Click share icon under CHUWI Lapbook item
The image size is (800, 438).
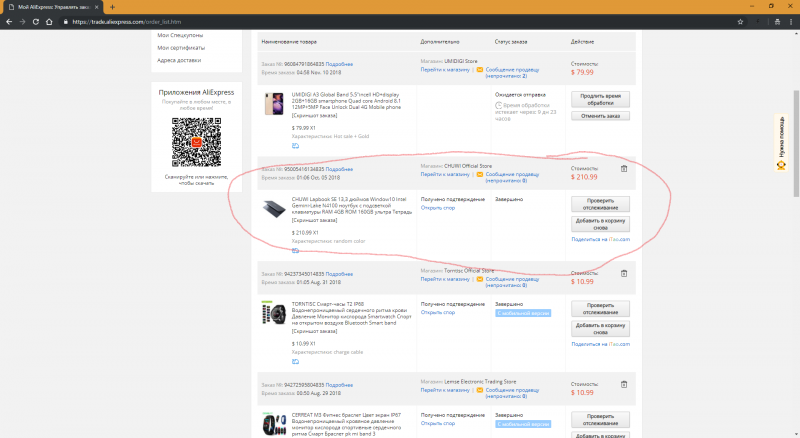[x=295, y=251]
